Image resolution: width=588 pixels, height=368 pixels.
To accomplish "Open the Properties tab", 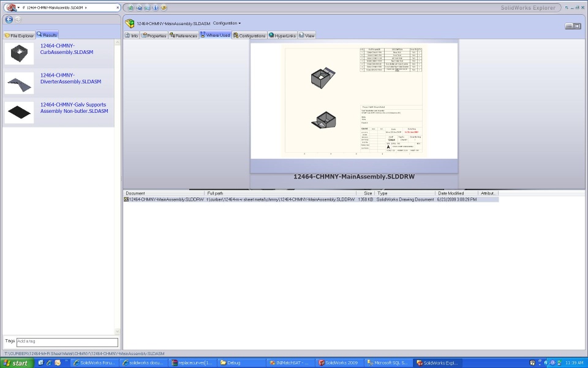I will (154, 36).
